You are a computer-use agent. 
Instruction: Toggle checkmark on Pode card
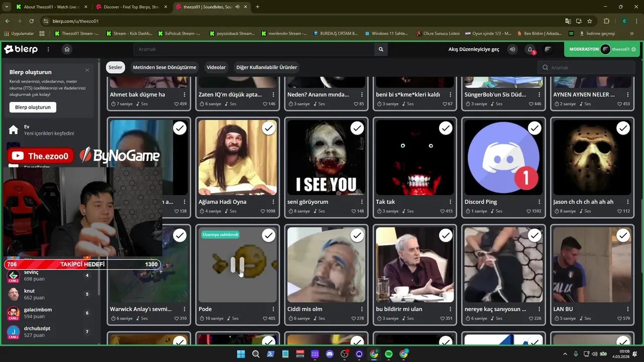coord(269,235)
